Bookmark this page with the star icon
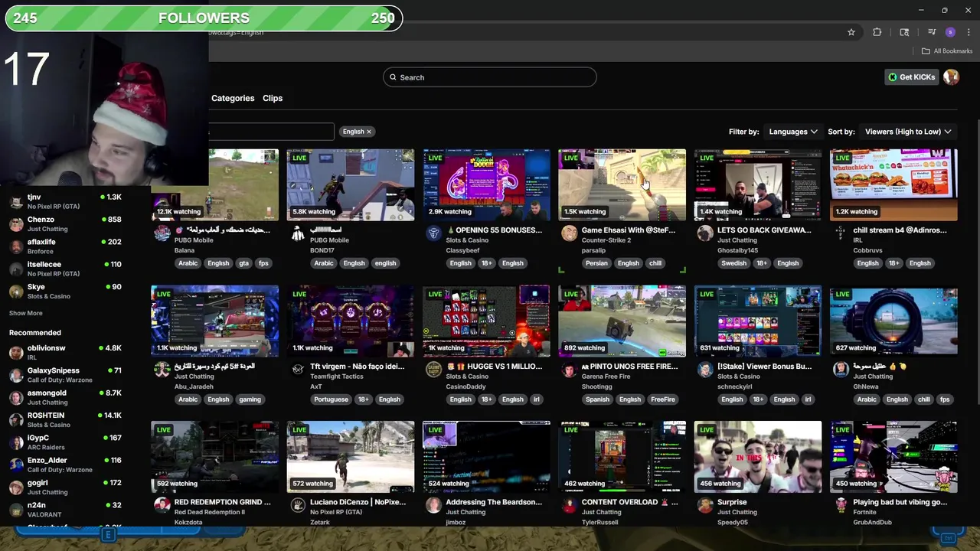The height and width of the screenshot is (551, 980). (x=851, y=32)
